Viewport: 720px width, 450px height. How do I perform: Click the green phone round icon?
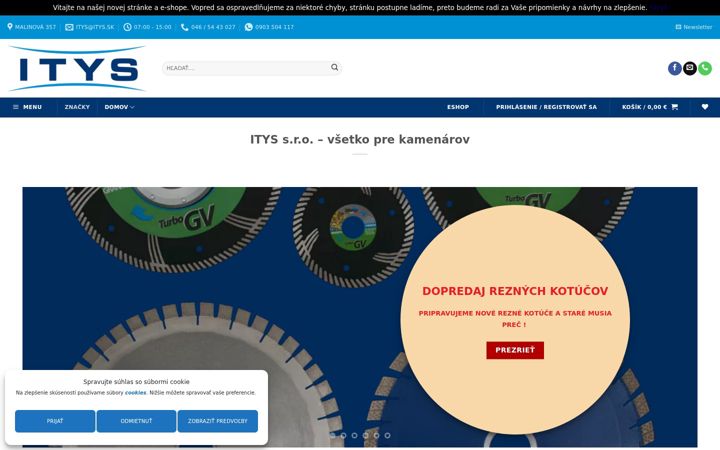[x=705, y=68]
